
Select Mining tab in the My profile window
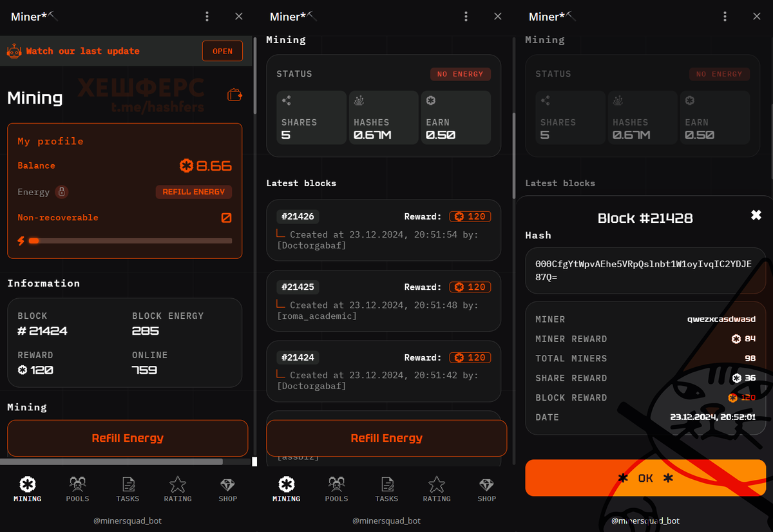27,489
